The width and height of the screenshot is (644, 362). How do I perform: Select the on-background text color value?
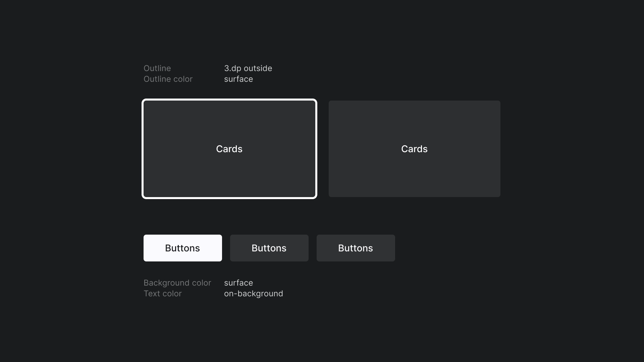coord(254,294)
